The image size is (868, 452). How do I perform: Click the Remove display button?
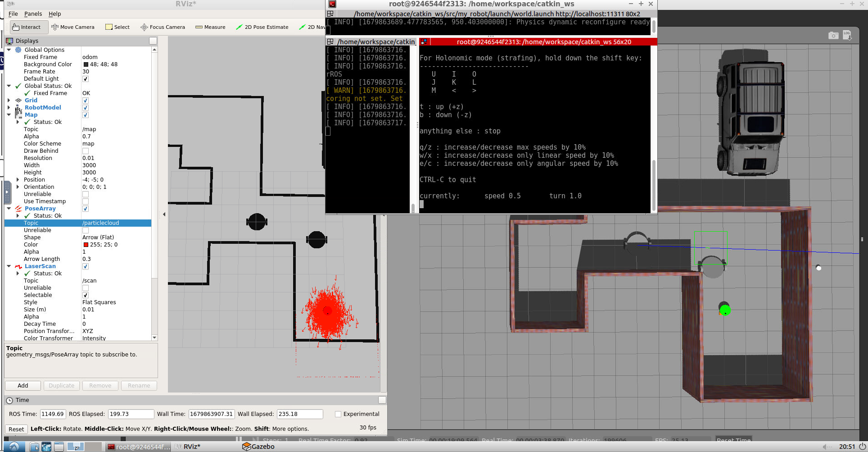coord(100,386)
